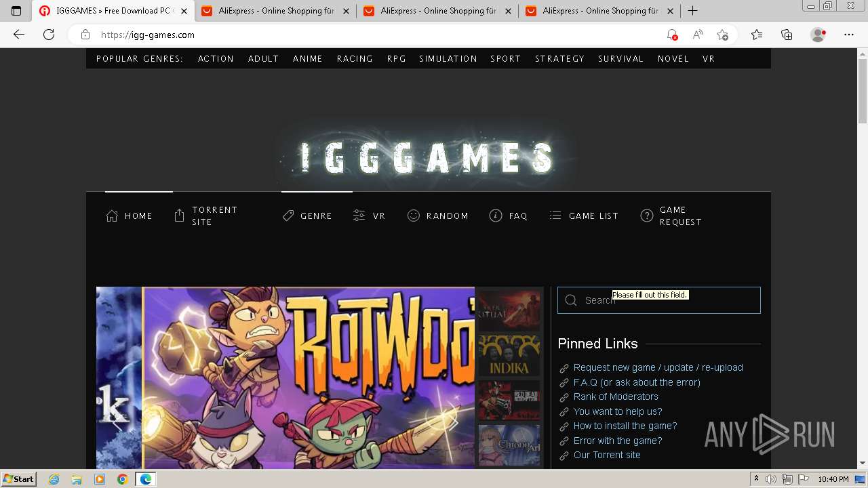The width and height of the screenshot is (868, 488).
Task: Open File Explorer from taskbar
Action: [x=77, y=479]
